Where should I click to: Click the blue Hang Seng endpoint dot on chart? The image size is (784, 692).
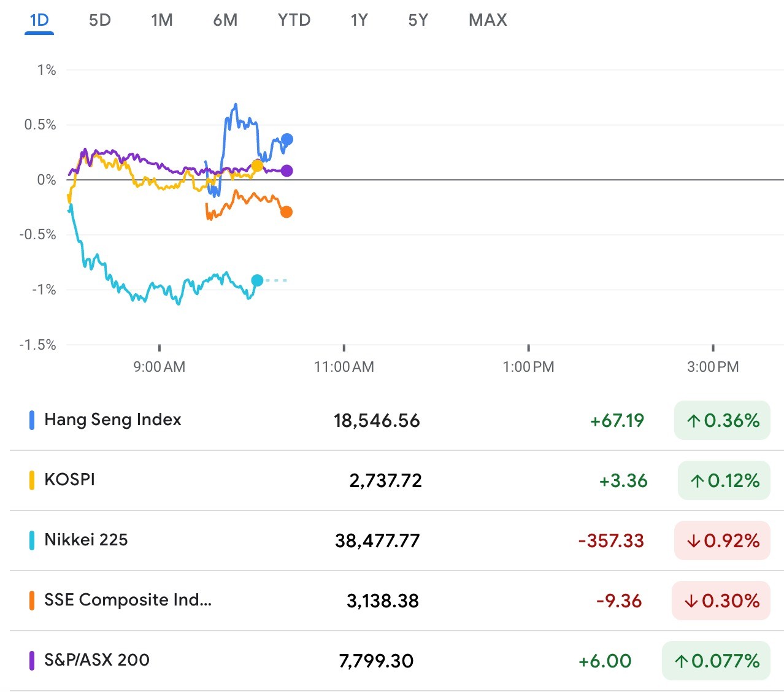tap(287, 139)
